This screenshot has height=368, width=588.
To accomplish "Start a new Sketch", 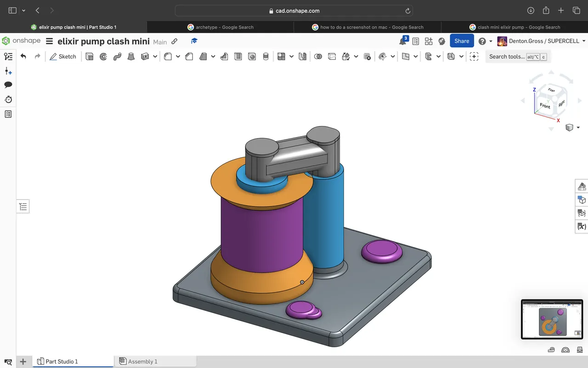I will tap(63, 57).
